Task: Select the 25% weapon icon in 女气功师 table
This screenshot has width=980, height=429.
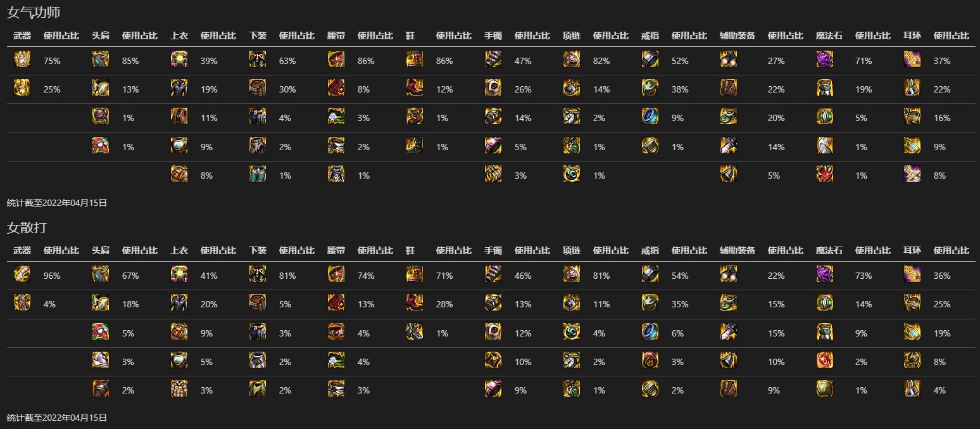Action: [22, 89]
